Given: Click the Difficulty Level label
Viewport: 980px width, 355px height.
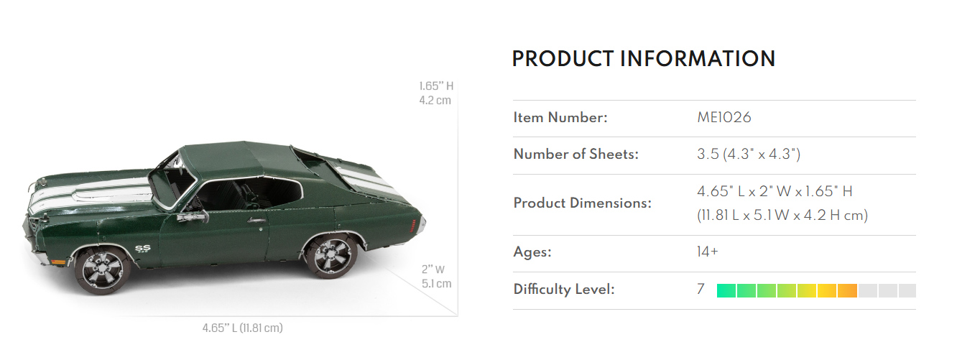Looking at the screenshot, I should (x=564, y=290).
